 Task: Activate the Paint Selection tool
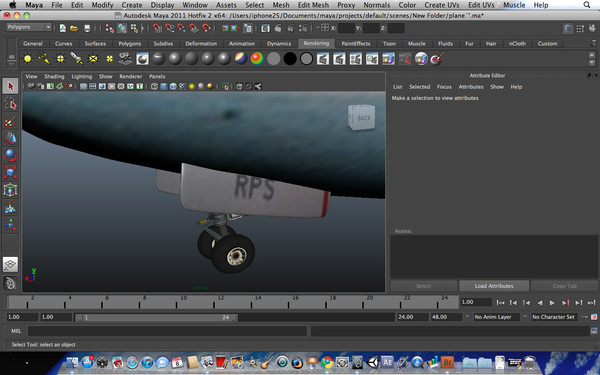[x=10, y=121]
